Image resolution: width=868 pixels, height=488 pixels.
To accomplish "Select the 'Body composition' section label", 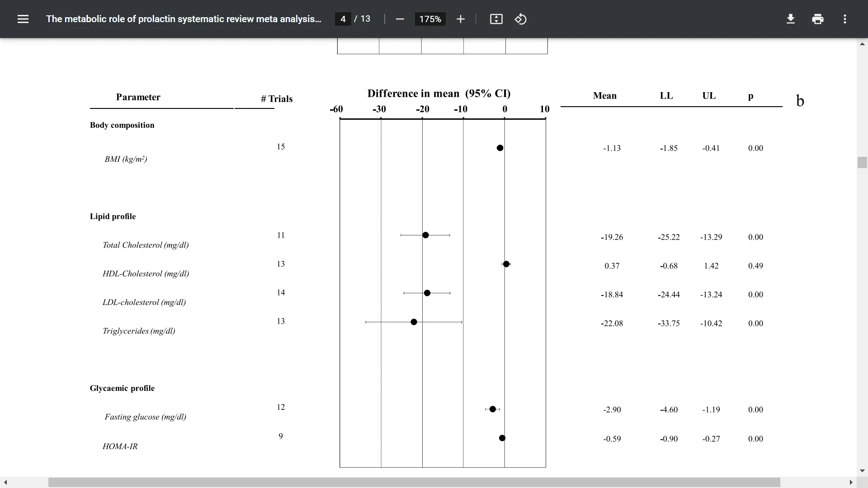I will [x=122, y=125].
